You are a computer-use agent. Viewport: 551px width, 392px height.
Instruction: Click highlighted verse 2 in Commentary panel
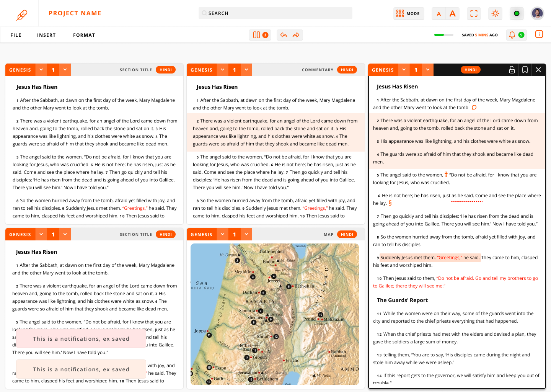tap(275, 132)
